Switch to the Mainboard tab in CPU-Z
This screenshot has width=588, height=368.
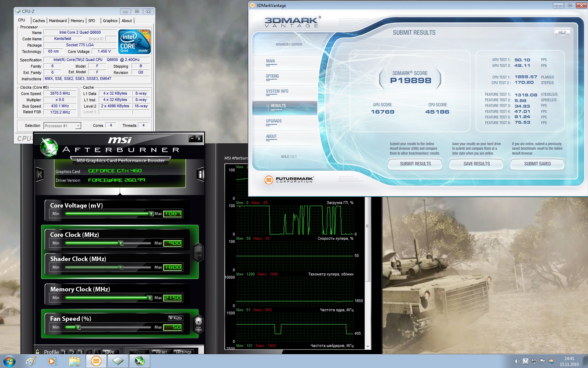click(x=58, y=21)
